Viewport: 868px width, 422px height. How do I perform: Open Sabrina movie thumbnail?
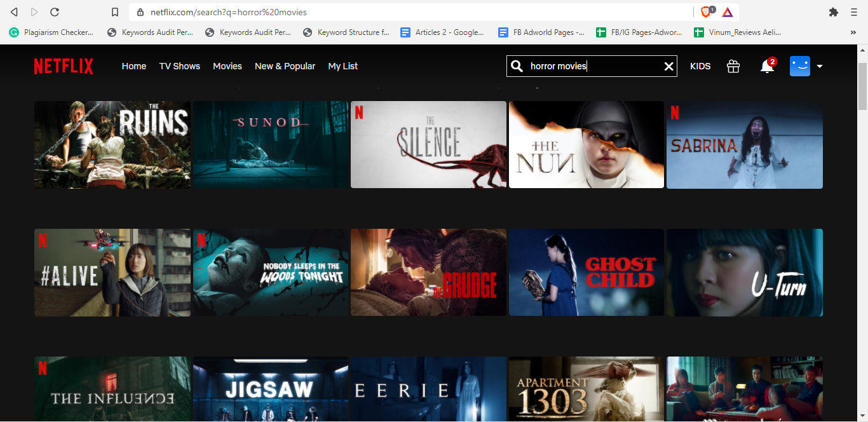pyautogui.click(x=745, y=145)
